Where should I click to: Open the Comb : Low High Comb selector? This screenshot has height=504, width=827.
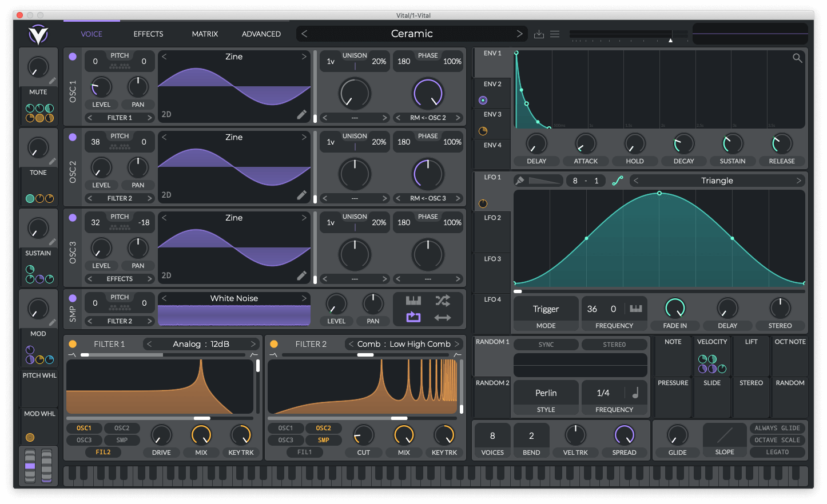(404, 344)
